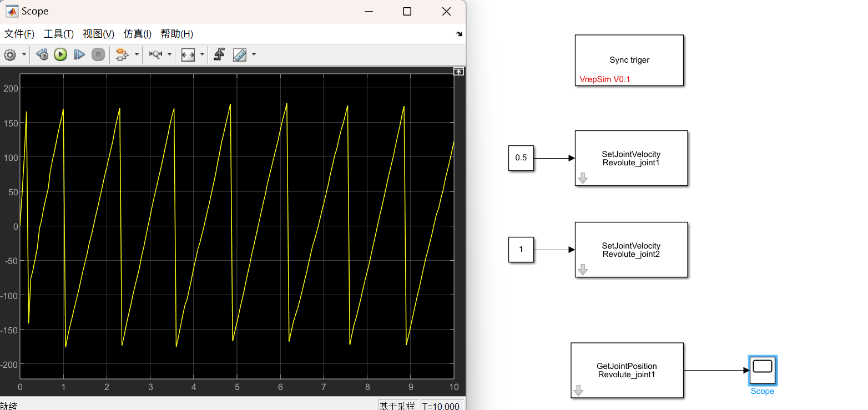Click the maximize axes button on plot
The height and width of the screenshot is (410, 868).
point(458,72)
